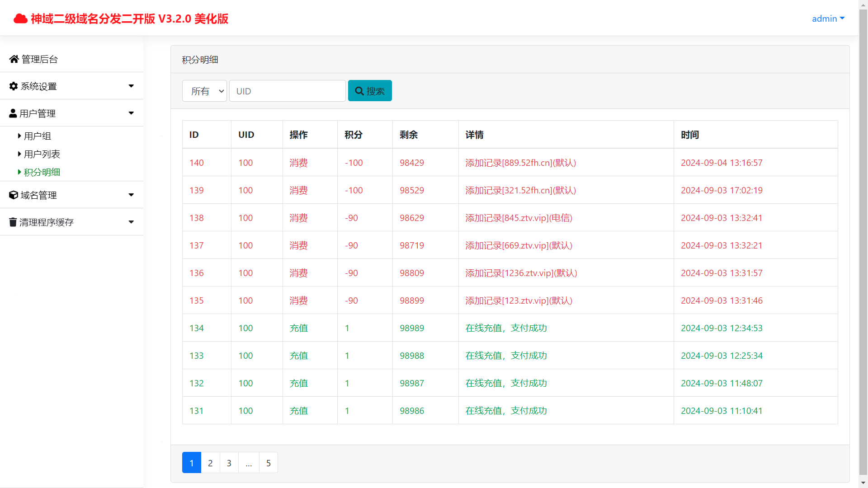
Task: Click the user icon for 用户管理
Action: [13, 113]
